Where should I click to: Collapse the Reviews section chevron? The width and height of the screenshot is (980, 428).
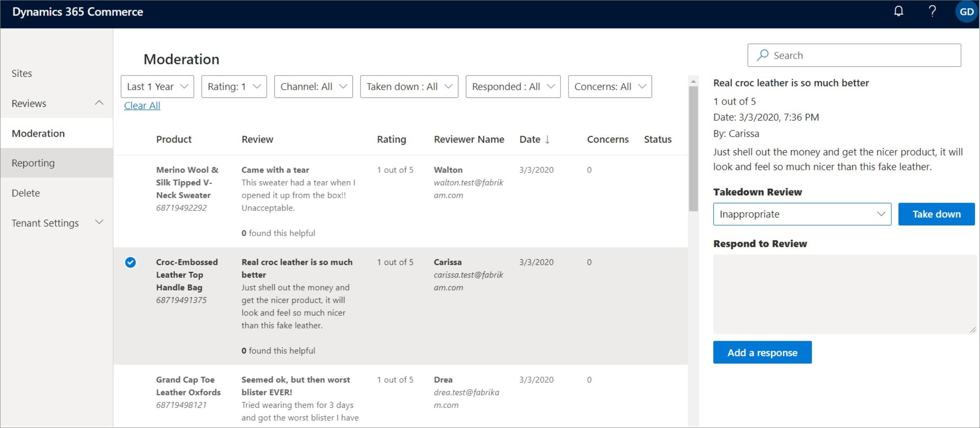99,103
